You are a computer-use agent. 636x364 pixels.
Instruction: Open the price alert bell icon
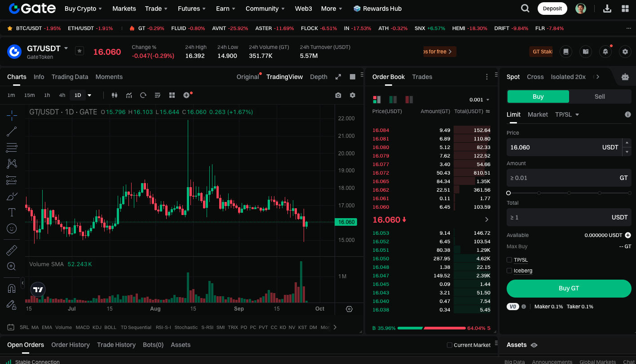tap(605, 52)
